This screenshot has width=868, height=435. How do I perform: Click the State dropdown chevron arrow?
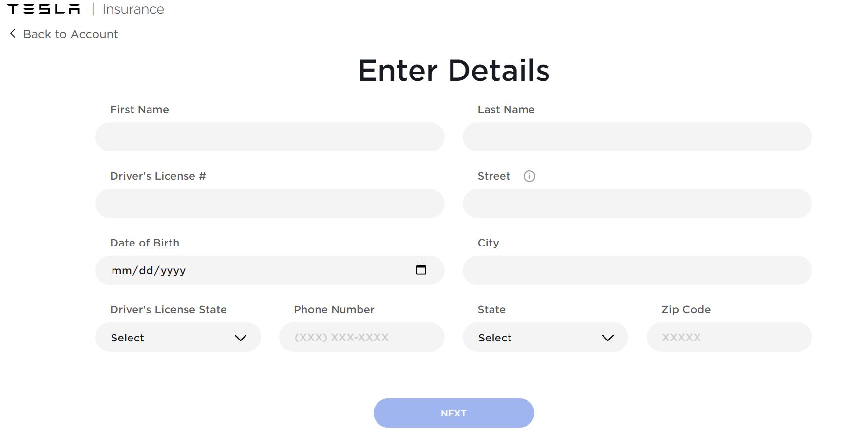608,338
